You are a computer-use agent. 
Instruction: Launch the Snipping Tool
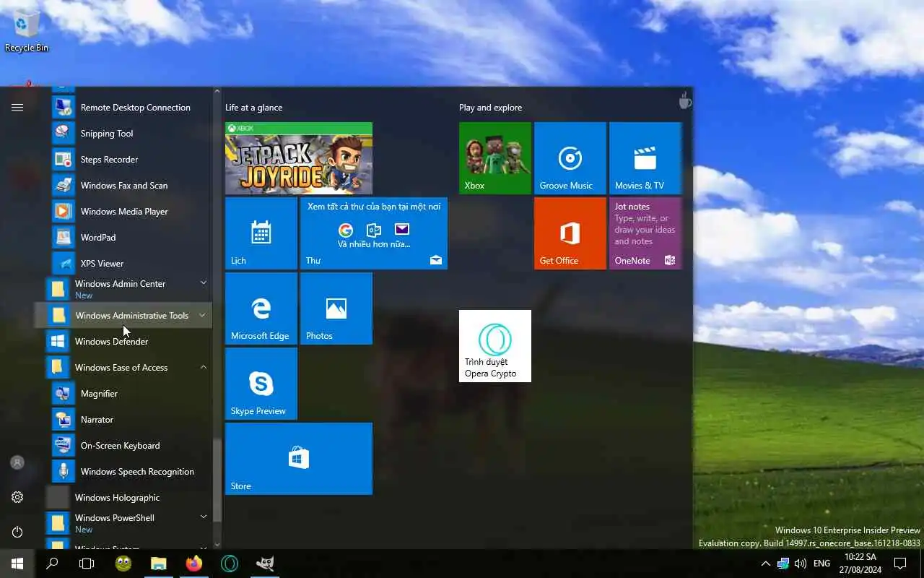(130, 133)
